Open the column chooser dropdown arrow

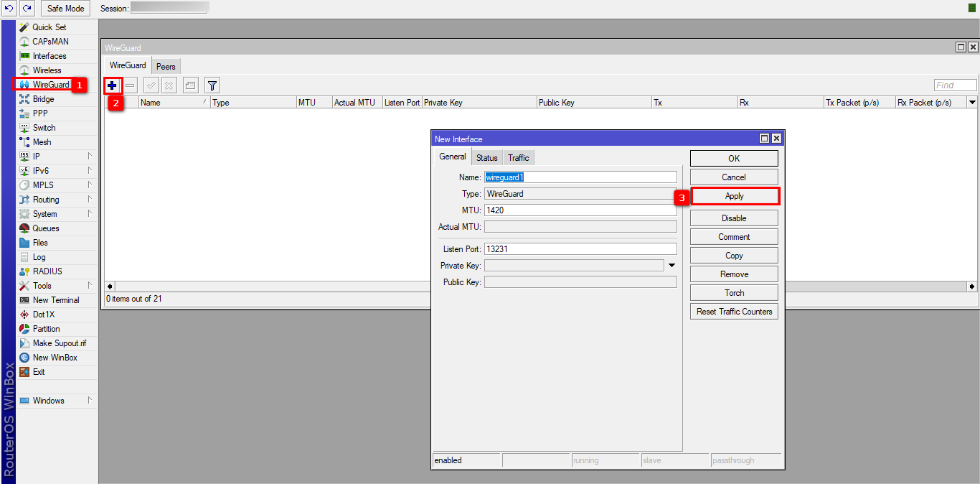[x=972, y=103]
